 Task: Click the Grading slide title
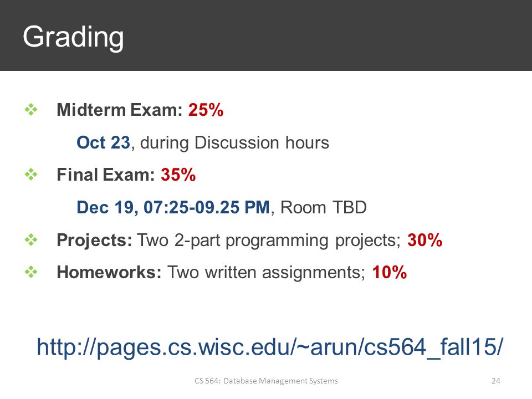coord(73,38)
